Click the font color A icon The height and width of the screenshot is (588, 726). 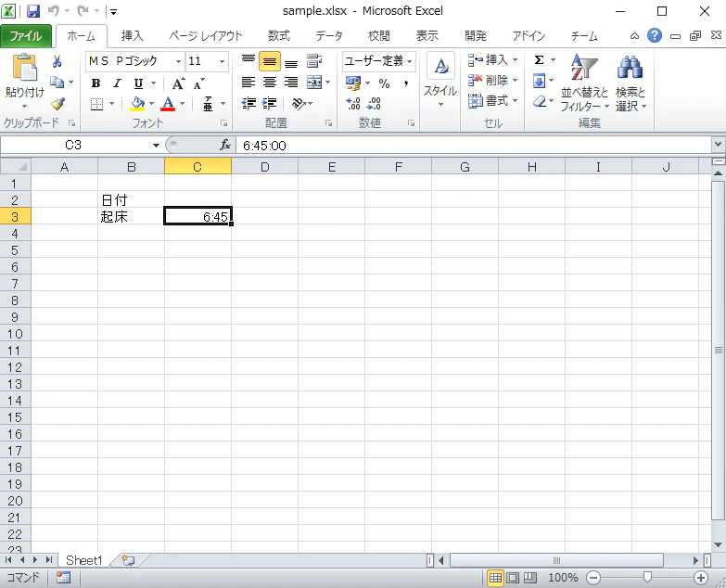[x=168, y=104]
